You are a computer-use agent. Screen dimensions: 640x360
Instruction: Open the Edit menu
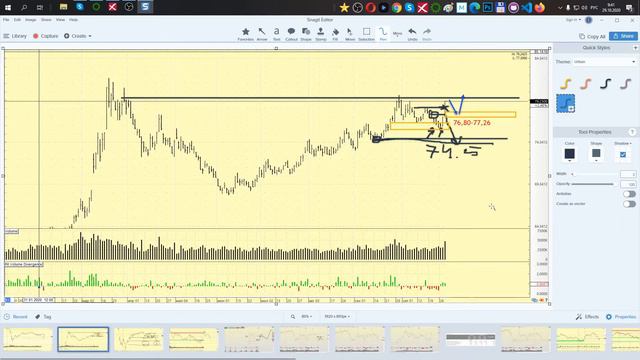17,20
